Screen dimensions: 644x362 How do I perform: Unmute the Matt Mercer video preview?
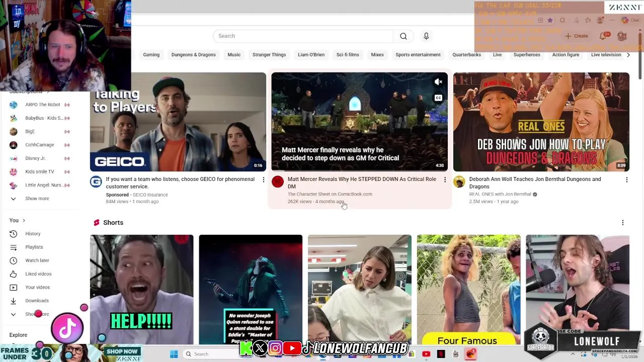pyautogui.click(x=438, y=81)
